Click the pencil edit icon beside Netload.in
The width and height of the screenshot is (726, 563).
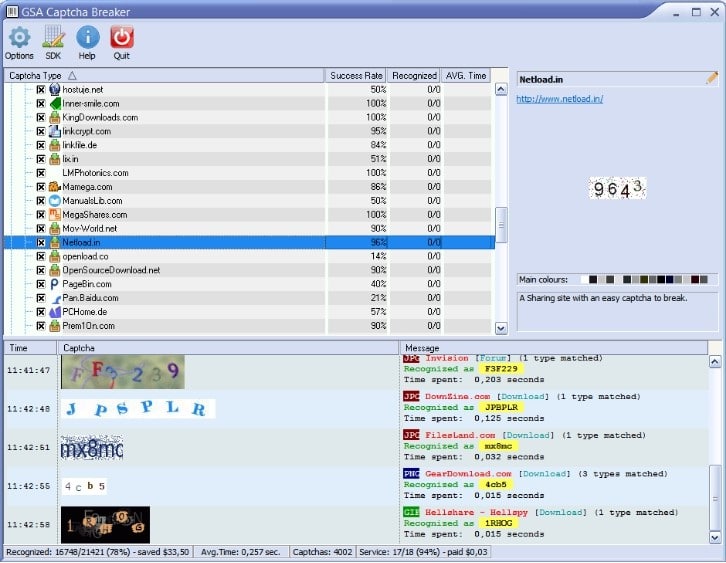[712, 77]
